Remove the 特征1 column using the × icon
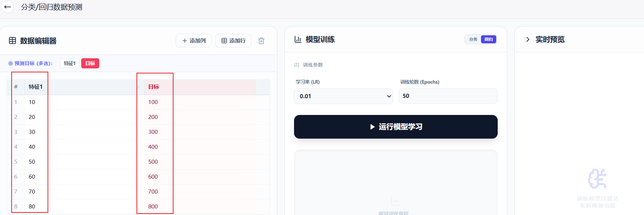644x215 pixels. [x=139, y=87]
